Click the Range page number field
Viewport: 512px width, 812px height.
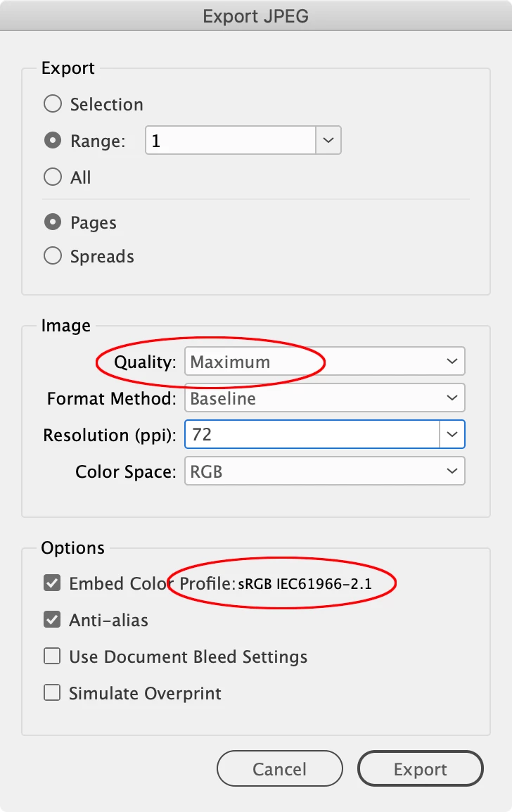coord(231,140)
